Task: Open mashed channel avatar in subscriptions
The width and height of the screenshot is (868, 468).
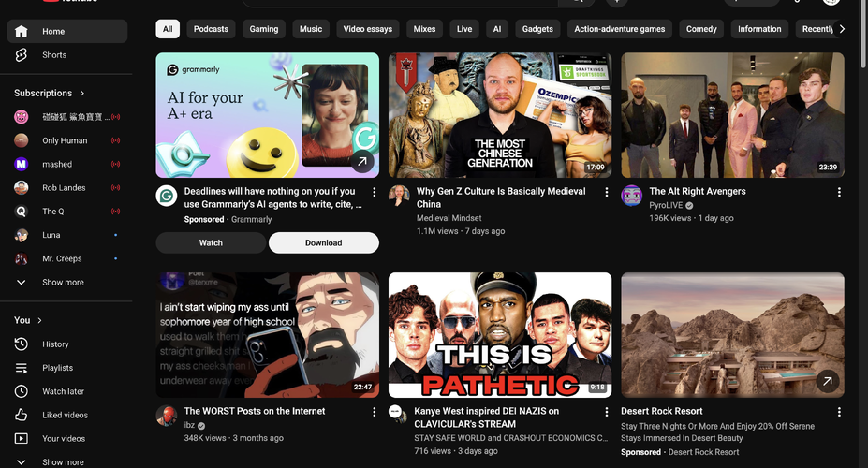Action: click(x=21, y=165)
